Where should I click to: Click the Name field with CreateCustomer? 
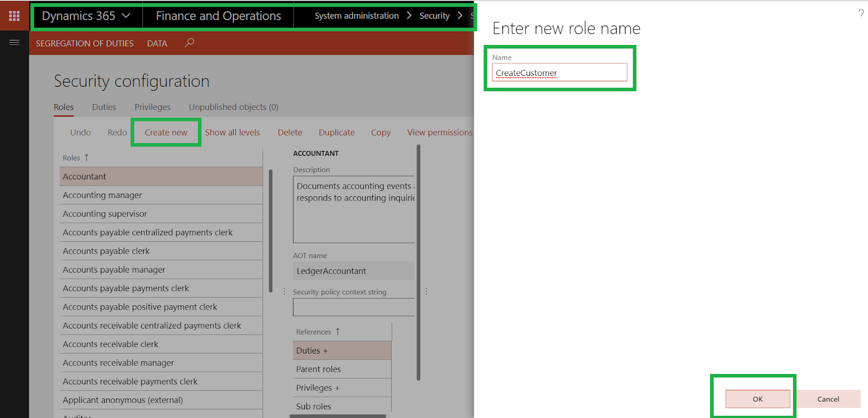click(x=559, y=73)
